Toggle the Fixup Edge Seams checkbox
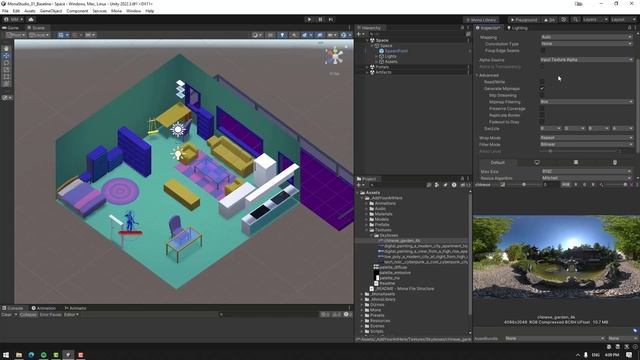The width and height of the screenshot is (640, 360). 542,51
